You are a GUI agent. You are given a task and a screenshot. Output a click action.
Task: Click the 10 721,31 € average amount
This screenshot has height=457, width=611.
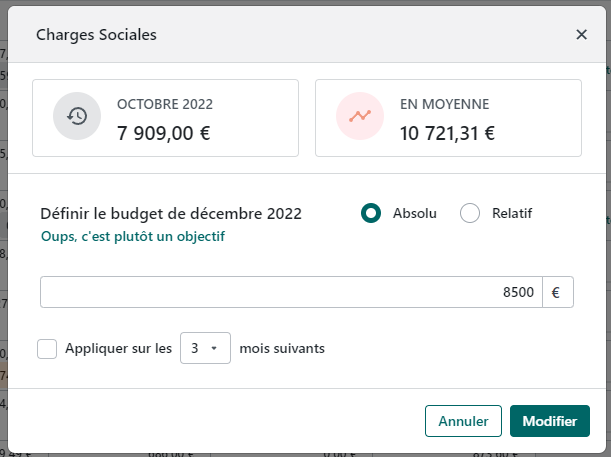[x=448, y=131]
